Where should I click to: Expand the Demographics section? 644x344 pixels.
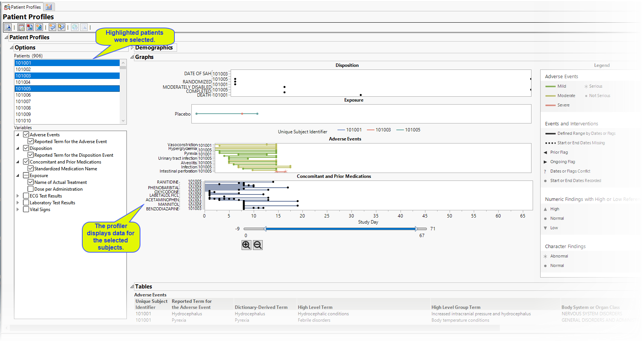point(132,48)
